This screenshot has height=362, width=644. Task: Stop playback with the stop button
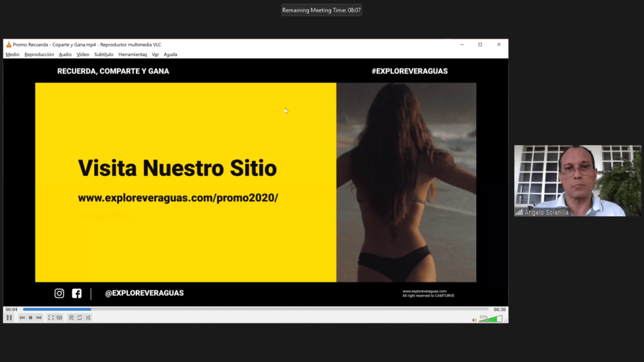(x=30, y=317)
